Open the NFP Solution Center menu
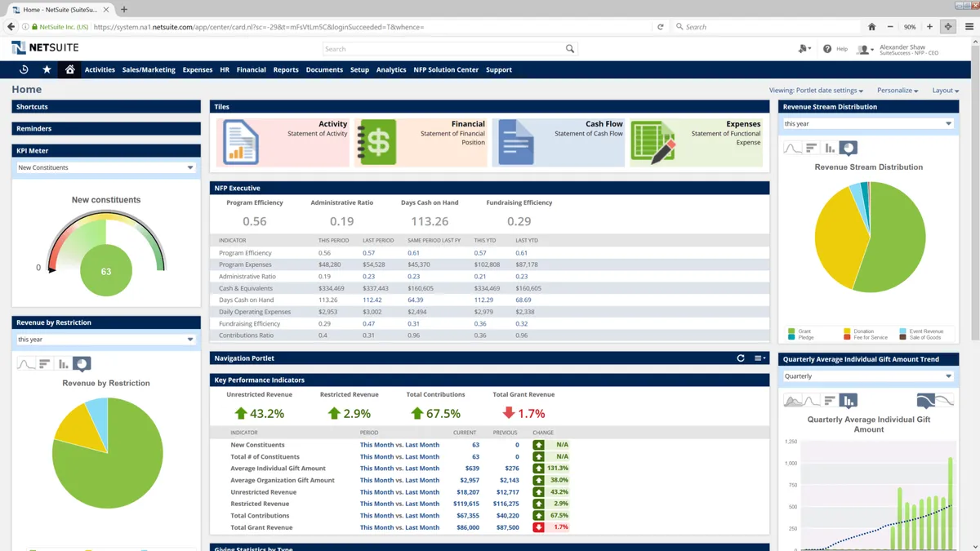This screenshot has height=551, width=980. tap(446, 70)
